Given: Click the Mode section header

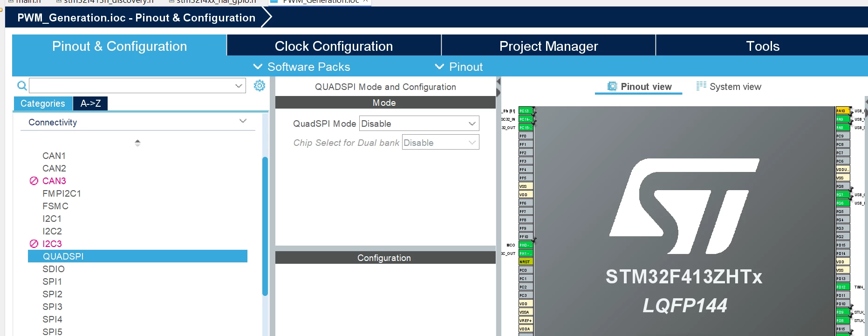Looking at the screenshot, I should click(385, 103).
